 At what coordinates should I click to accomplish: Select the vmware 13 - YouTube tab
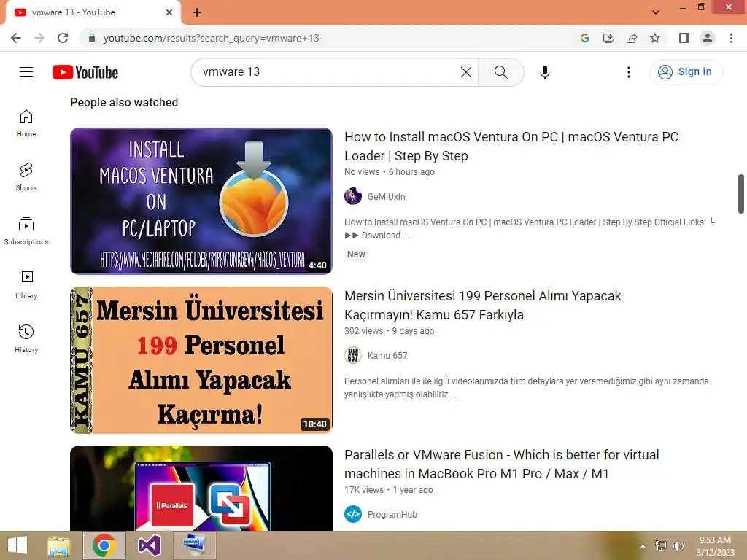(93, 12)
